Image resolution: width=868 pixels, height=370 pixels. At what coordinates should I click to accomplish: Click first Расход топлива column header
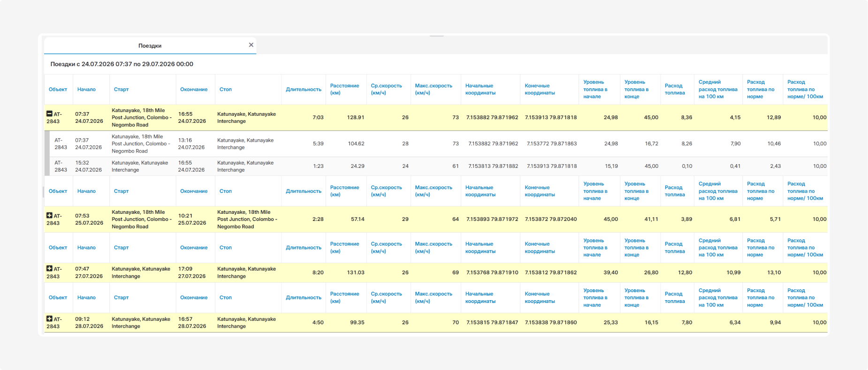[x=675, y=89]
